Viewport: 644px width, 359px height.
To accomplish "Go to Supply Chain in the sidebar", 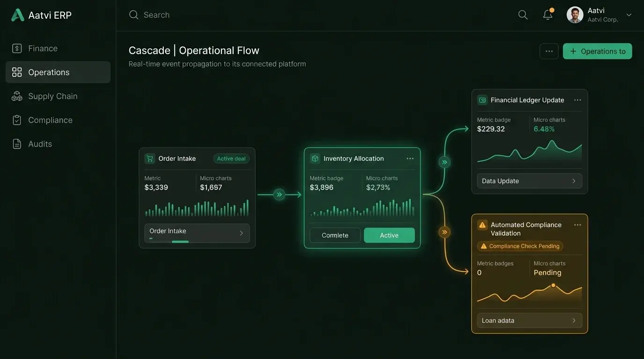I will (x=58, y=96).
